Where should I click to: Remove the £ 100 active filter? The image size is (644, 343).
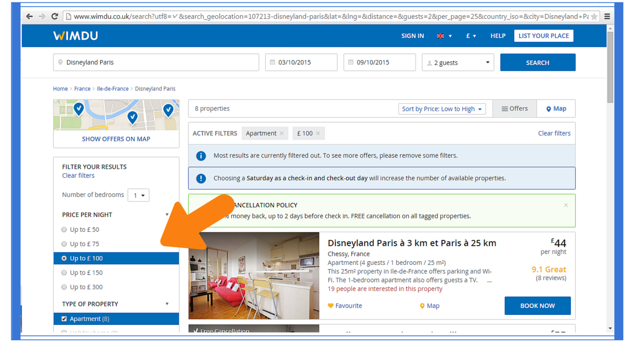coord(318,133)
